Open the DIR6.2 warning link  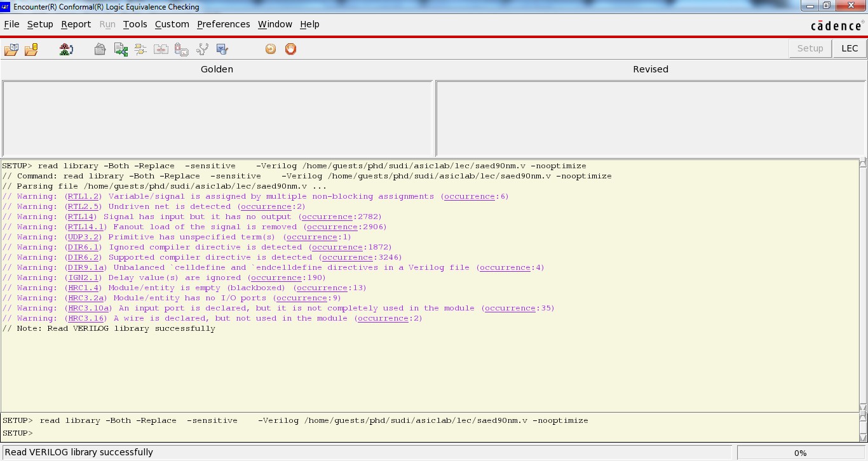click(83, 257)
